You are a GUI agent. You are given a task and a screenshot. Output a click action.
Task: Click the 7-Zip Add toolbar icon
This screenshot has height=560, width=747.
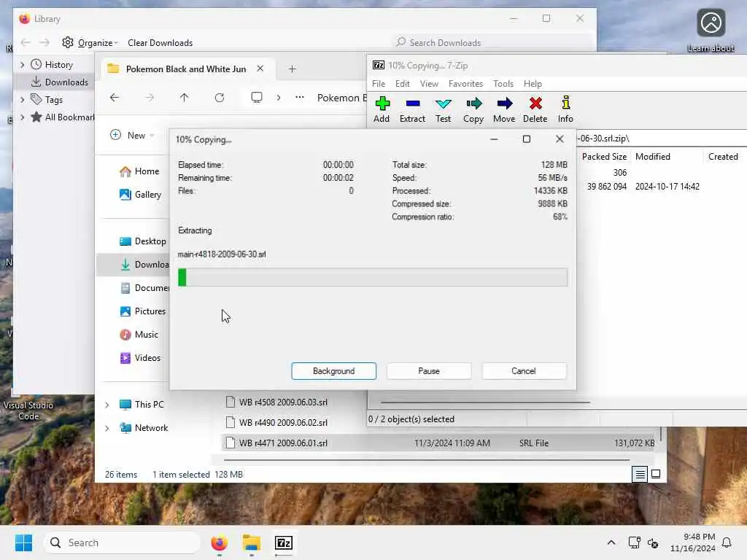pos(382,104)
